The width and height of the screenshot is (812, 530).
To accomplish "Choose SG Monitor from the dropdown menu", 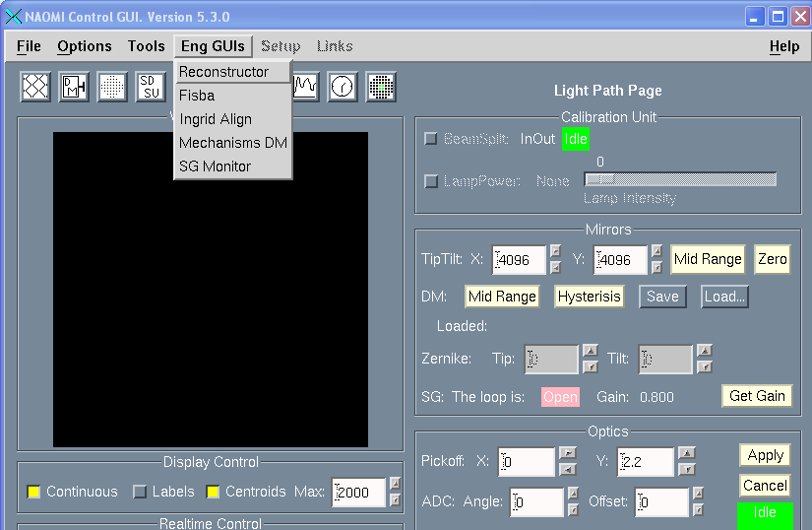I will point(215,166).
